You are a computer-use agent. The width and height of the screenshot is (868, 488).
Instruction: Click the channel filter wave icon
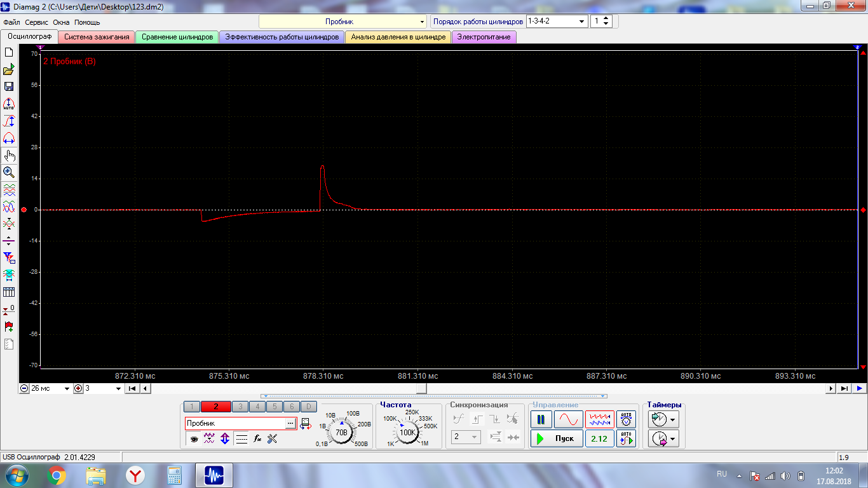pos(209,438)
